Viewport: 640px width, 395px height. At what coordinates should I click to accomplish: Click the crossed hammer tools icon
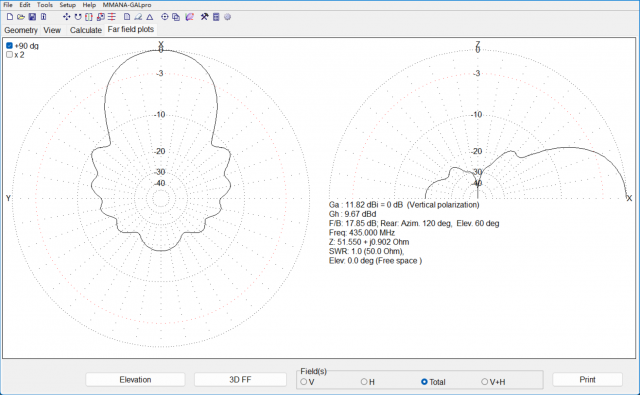click(204, 17)
